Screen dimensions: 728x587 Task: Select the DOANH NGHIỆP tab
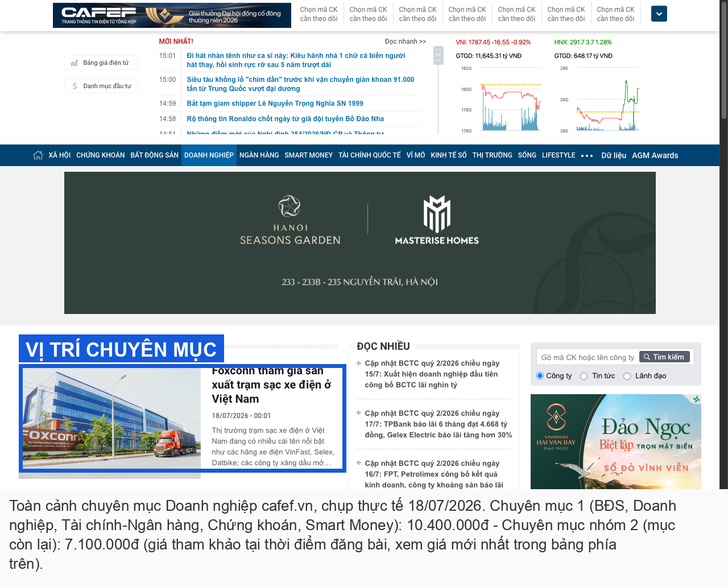coord(209,155)
